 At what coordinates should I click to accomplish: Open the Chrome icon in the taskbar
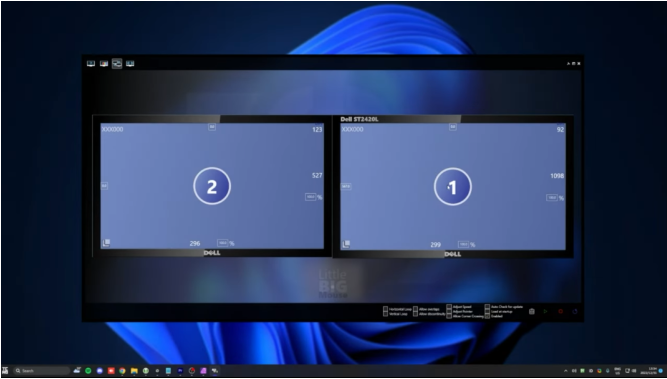click(122, 371)
